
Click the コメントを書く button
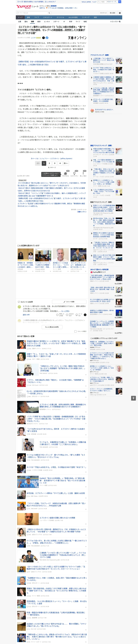pos(69,302)
